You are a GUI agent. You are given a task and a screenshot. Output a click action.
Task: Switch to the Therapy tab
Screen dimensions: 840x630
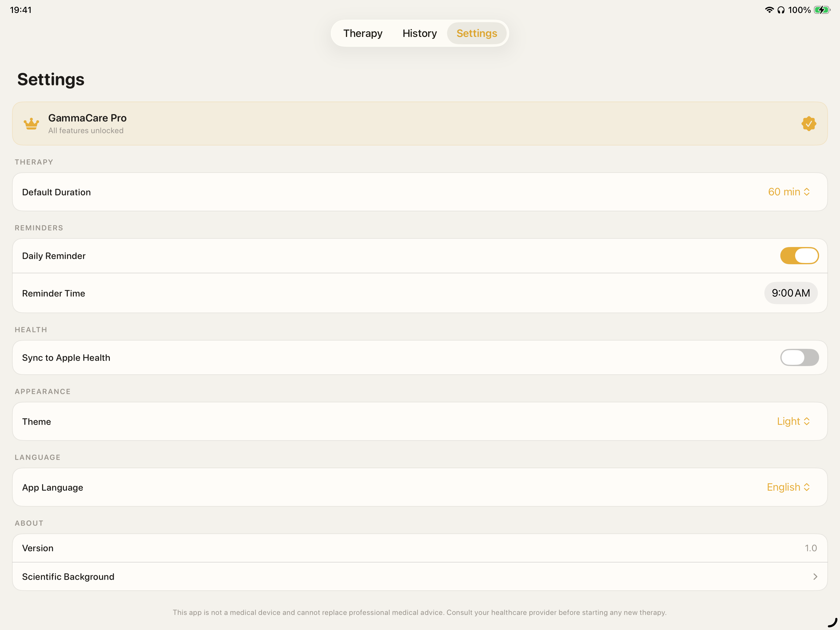[363, 34]
